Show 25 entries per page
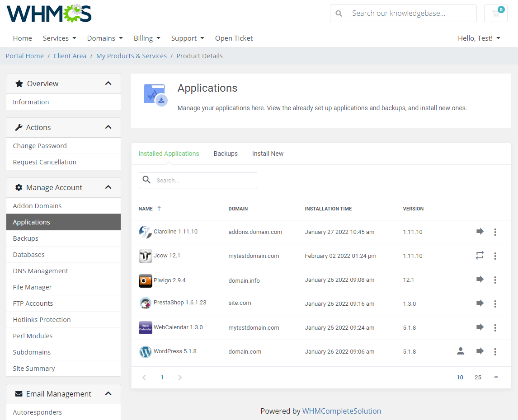This screenshot has height=420, width=518. point(478,378)
